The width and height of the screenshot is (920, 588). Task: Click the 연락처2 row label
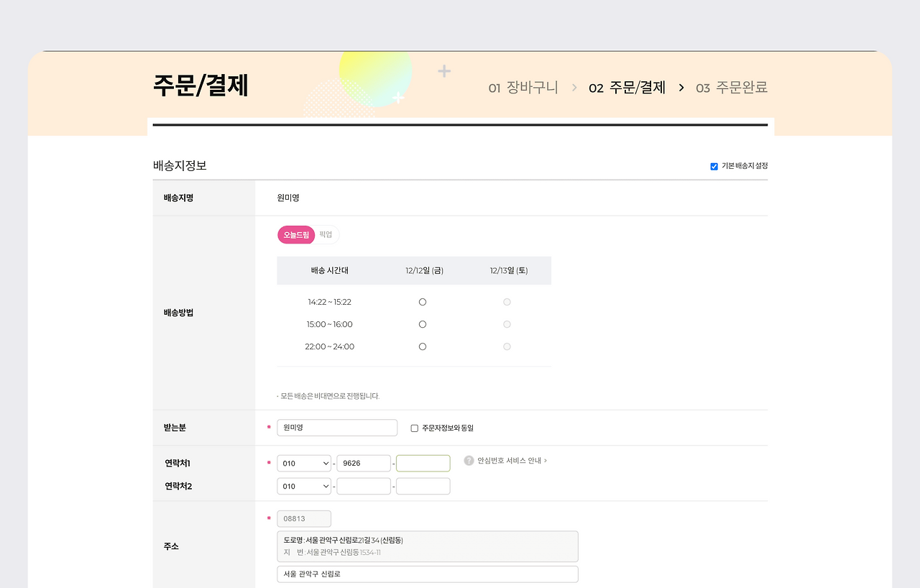pyautogui.click(x=178, y=487)
